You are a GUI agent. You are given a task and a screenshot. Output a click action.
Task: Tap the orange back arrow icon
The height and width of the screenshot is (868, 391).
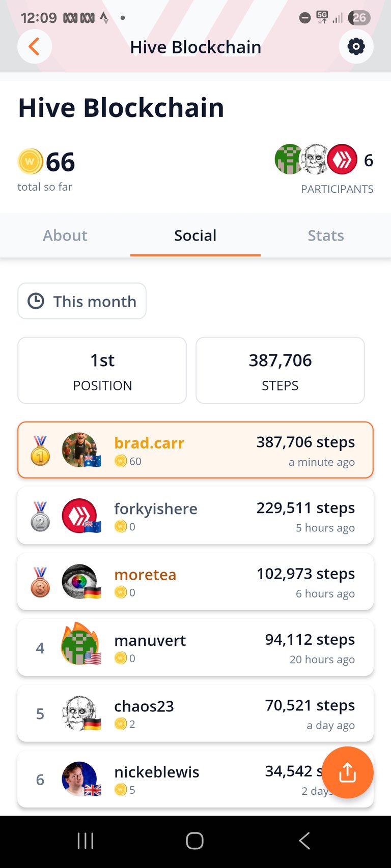coord(34,47)
